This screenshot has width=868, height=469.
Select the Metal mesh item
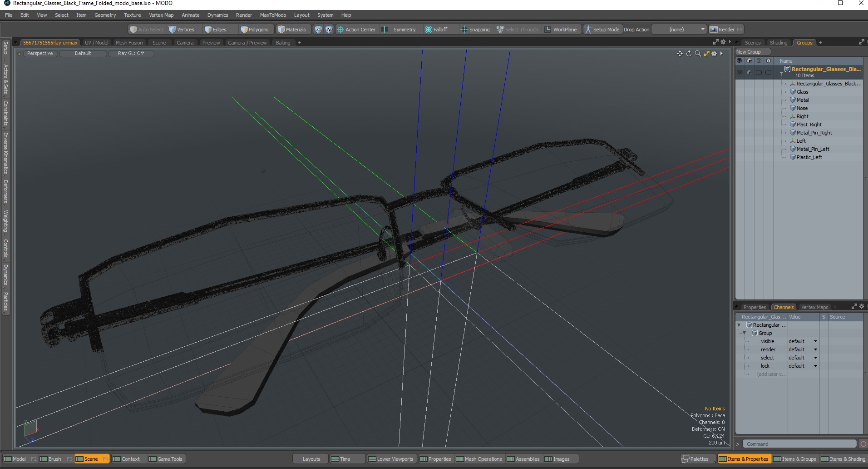coord(802,100)
